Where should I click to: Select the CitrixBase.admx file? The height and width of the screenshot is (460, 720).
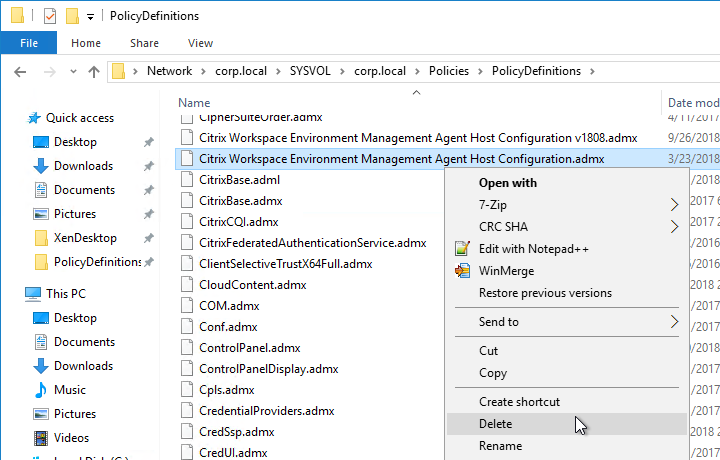click(x=241, y=201)
